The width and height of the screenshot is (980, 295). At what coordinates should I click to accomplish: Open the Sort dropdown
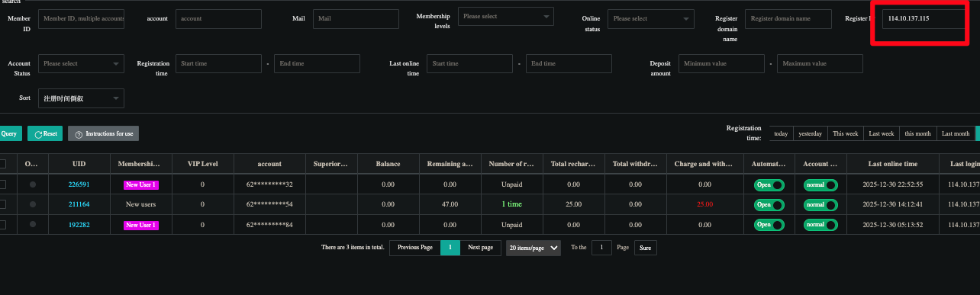pyautogui.click(x=81, y=98)
